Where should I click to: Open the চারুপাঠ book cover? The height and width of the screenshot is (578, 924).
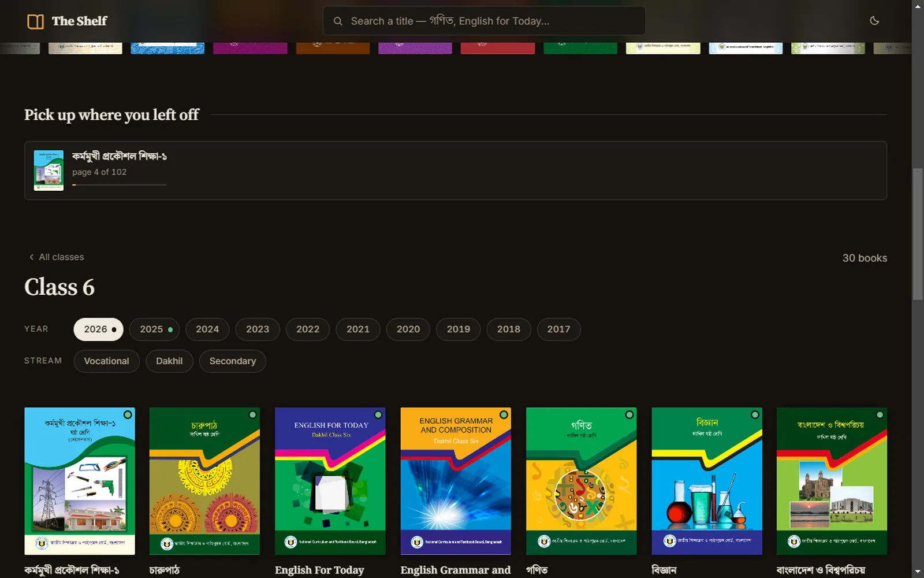tap(204, 481)
